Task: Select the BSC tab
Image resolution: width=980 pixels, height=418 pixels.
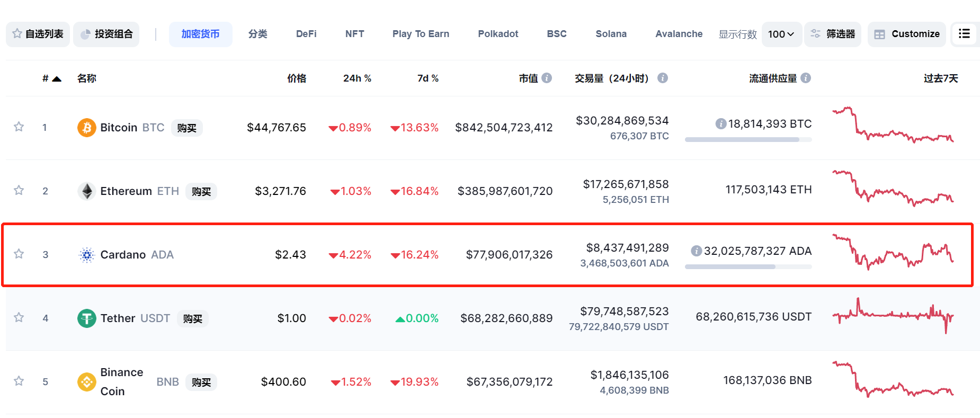Action: [x=557, y=34]
